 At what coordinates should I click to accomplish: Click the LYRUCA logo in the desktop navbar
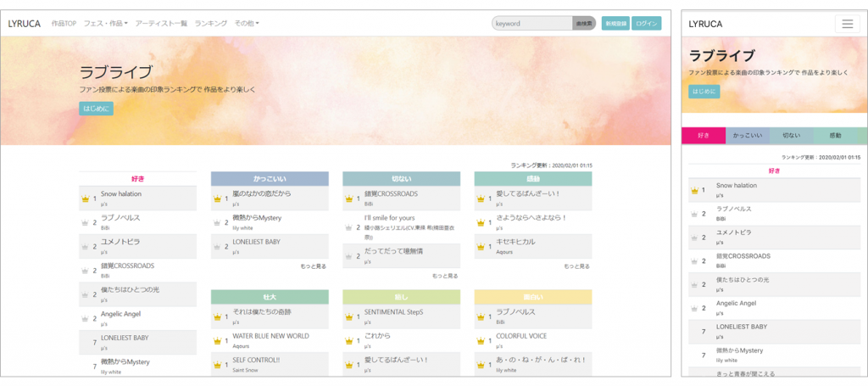pos(25,23)
